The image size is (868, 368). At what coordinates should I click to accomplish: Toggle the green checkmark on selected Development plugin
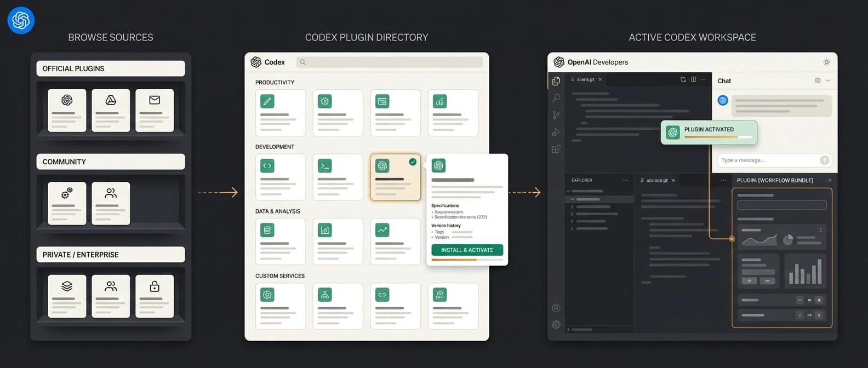click(413, 162)
